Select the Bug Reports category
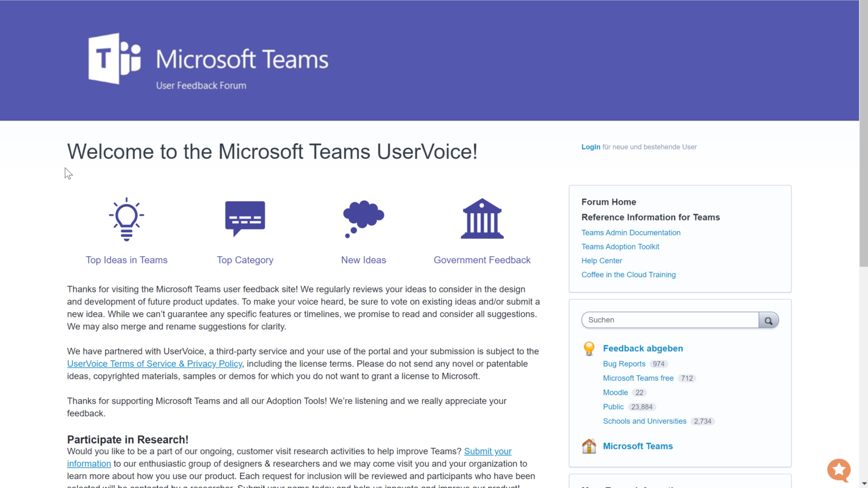The image size is (868, 488). pyautogui.click(x=624, y=364)
